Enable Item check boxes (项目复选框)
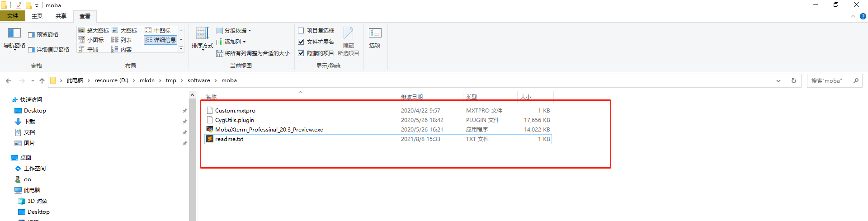The image size is (868, 221). click(301, 31)
